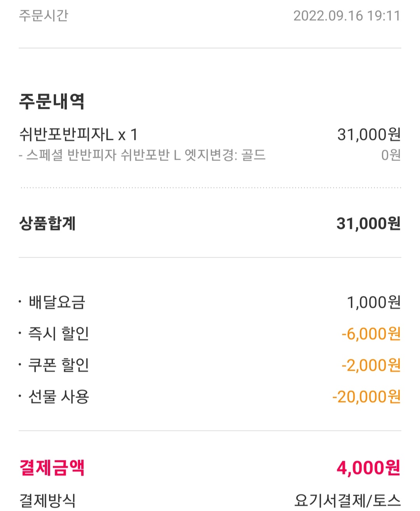Tap the 요기서결제/토스 payment method
The image size is (420, 511).
click(x=347, y=501)
